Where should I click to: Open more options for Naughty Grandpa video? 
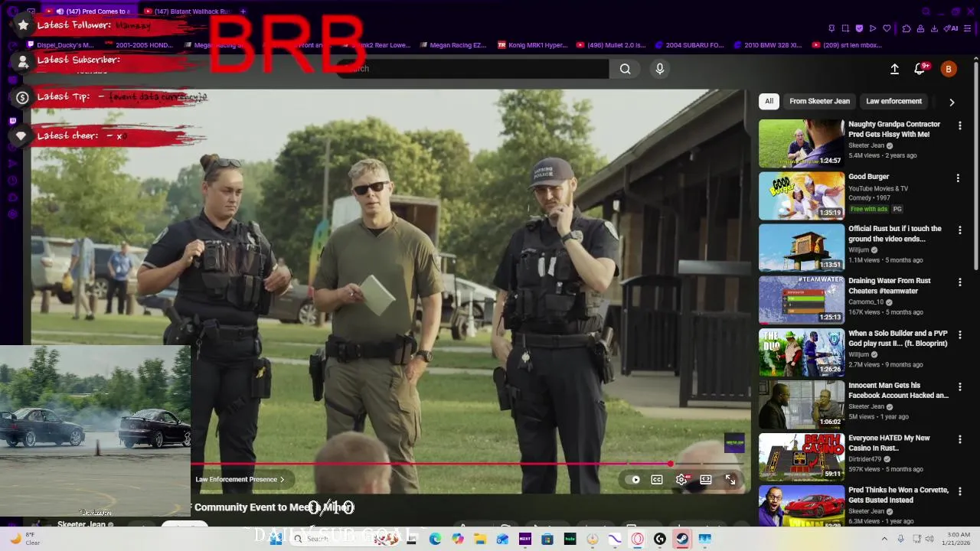[x=959, y=126]
